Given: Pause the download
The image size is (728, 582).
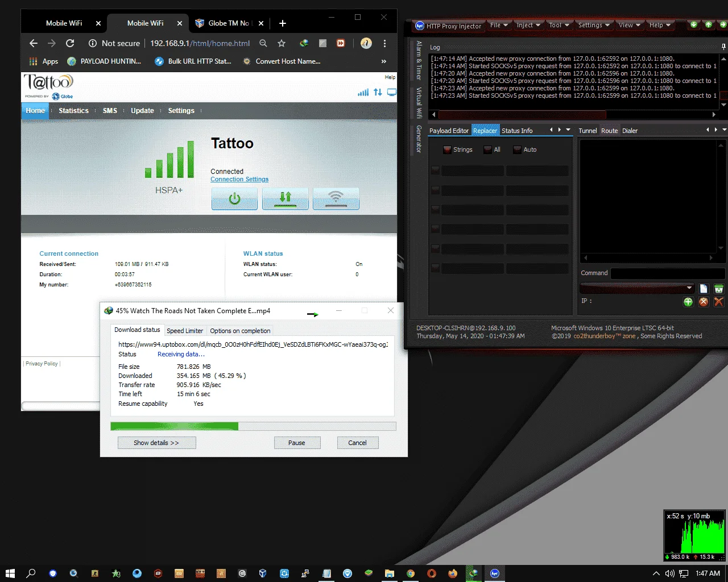Looking at the screenshot, I should point(297,443).
